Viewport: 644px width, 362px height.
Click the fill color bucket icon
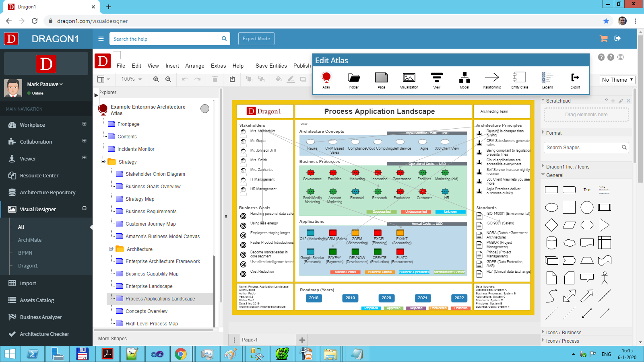[x=279, y=79]
